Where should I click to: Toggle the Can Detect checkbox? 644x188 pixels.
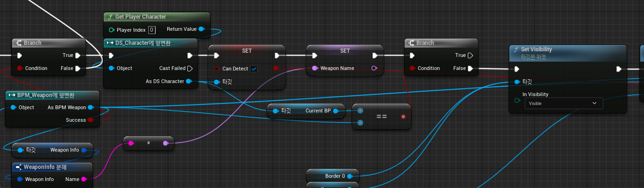point(254,69)
